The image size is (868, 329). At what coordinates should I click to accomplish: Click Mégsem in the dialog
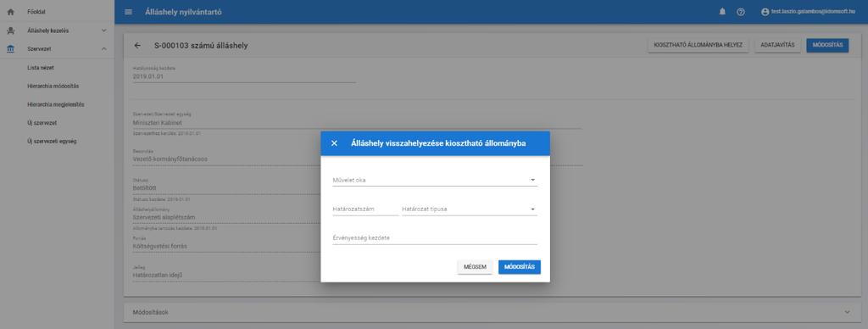click(x=475, y=267)
